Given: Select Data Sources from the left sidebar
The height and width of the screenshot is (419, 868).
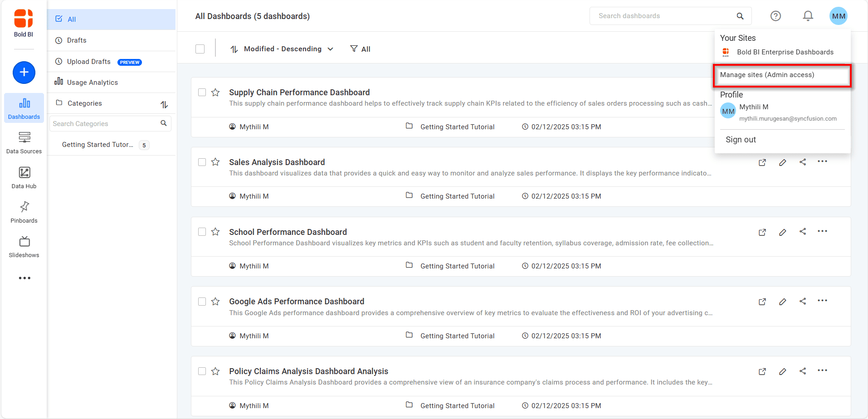Looking at the screenshot, I should coord(24,142).
